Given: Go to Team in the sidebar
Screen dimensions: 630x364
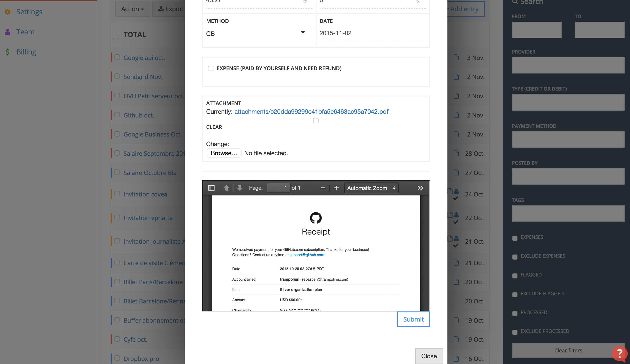Looking at the screenshot, I should [25, 32].
